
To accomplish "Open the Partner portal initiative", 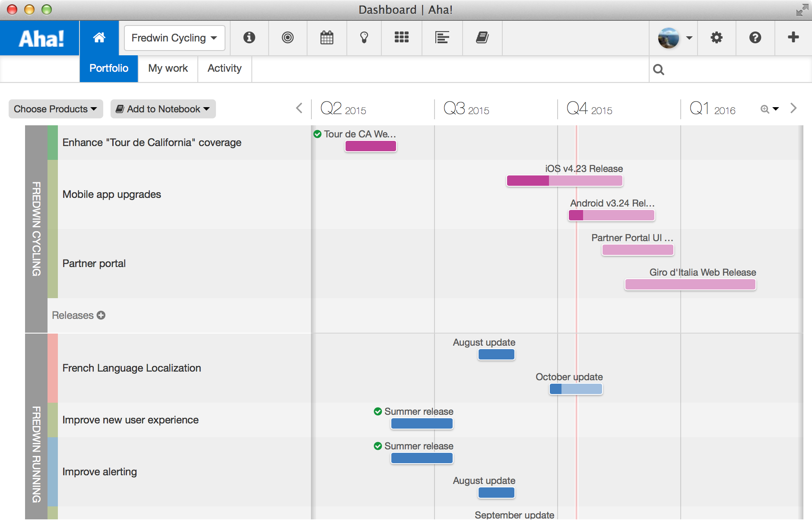I will 94,264.
